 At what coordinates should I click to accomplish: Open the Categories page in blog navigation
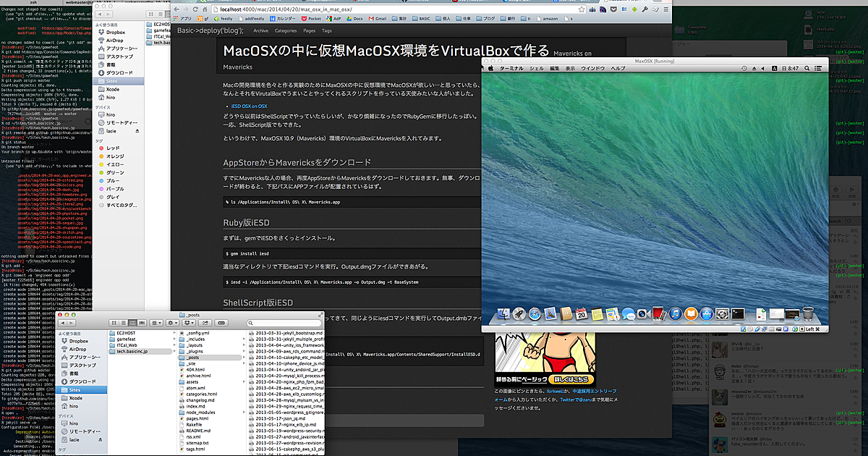(x=285, y=31)
